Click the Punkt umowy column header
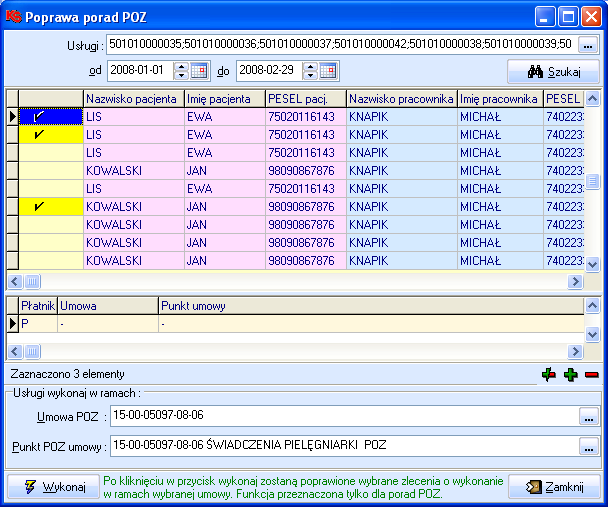This screenshot has height=507, width=608. point(371,306)
